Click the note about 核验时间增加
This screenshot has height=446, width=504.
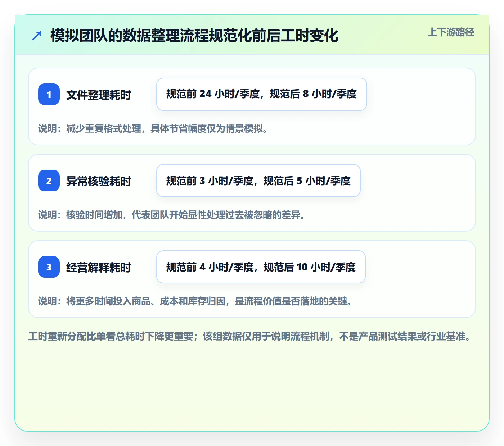(x=172, y=215)
